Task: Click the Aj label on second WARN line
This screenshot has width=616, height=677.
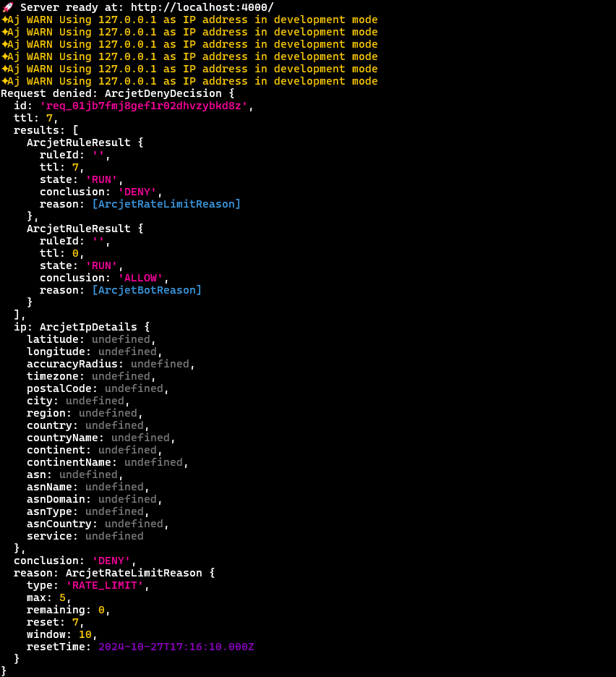Action: click(x=14, y=32)
